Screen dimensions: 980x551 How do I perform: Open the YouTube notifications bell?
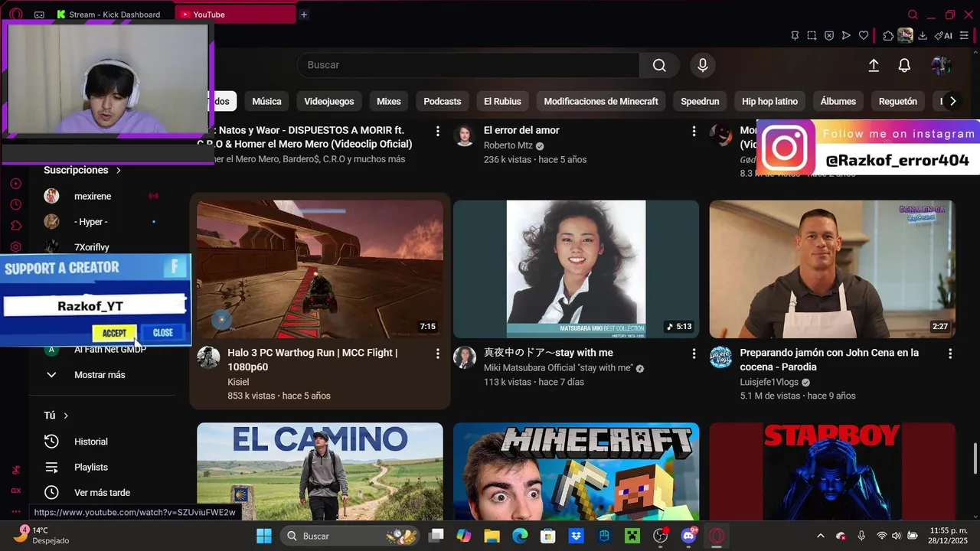[904, 66]
